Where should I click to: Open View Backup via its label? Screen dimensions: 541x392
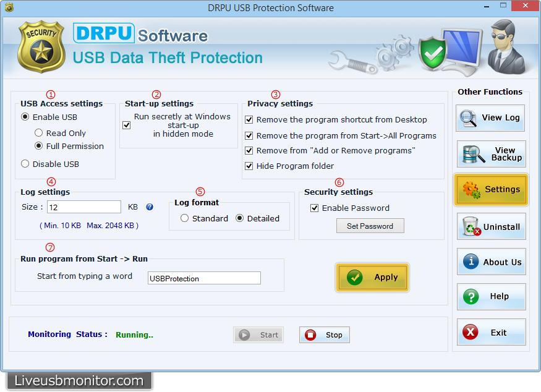coord(506,154)
